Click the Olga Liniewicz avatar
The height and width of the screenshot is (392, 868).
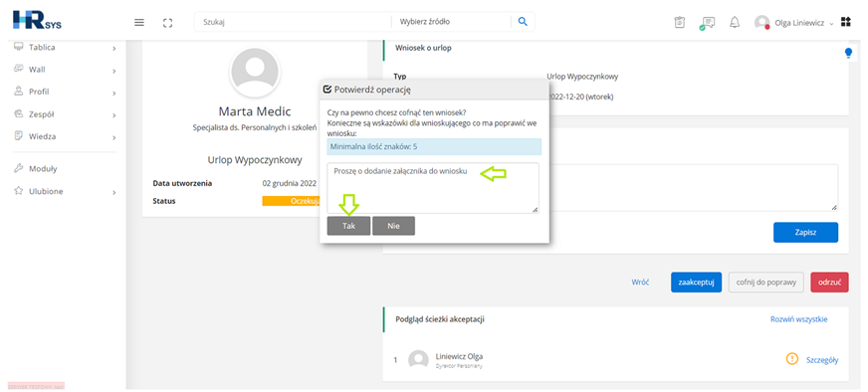(x=762, y=22)
